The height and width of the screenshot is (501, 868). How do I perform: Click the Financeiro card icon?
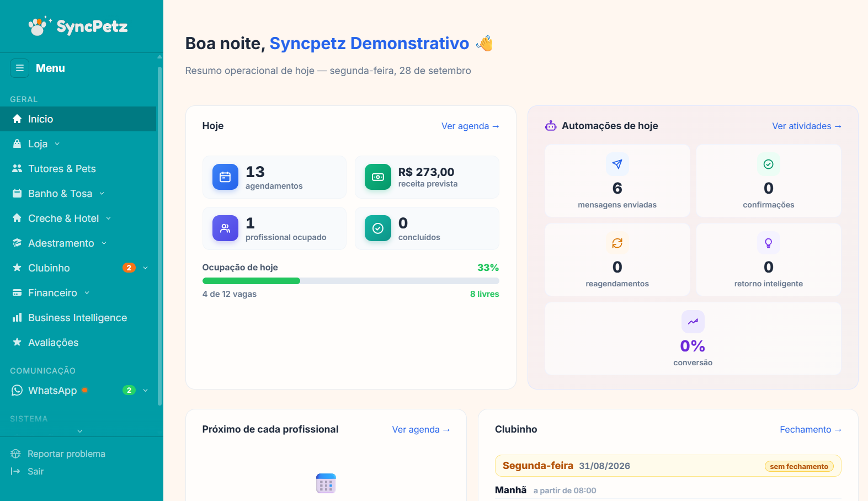tap(17, 292)
